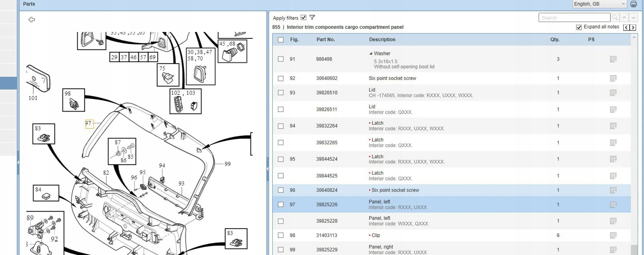Open note icon for part 39832264
644x255 pixels.
pyautogui.click(x=613, y=126)
